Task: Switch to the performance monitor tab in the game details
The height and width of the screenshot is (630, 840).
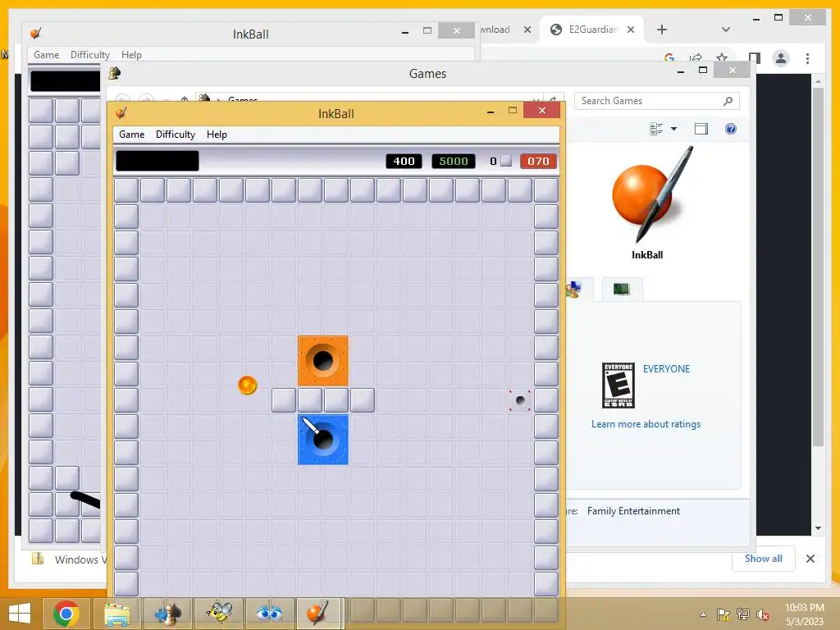Action: [x=622, y=290]
